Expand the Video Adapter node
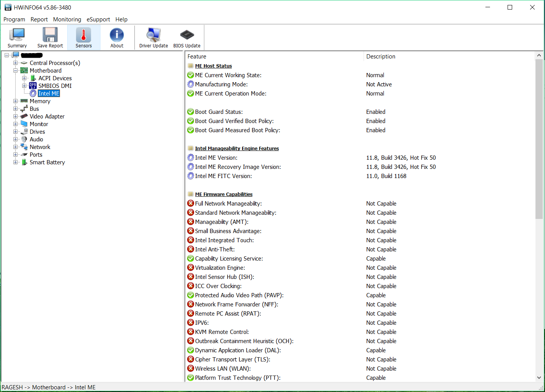 (16, 117)
